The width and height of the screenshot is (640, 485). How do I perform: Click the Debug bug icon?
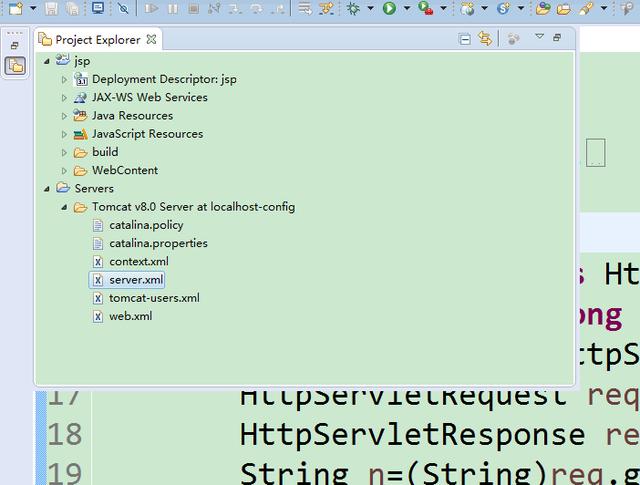click(x=353, y=8)
